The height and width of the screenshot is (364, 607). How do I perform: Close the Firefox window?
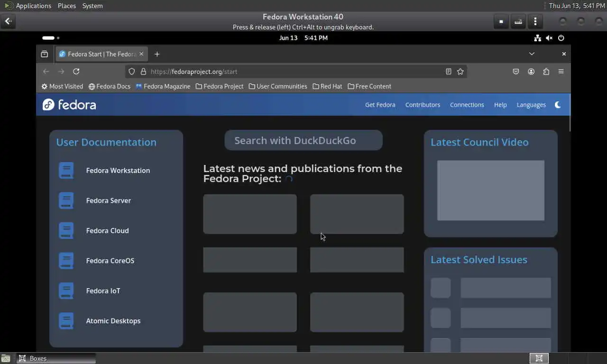pos(564,54)
